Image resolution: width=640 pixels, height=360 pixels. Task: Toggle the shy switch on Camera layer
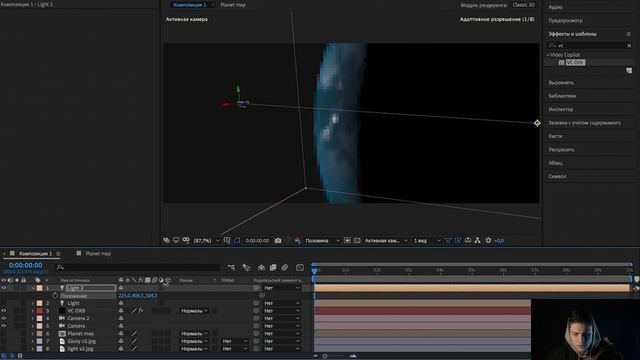click(x=121, y=326)
